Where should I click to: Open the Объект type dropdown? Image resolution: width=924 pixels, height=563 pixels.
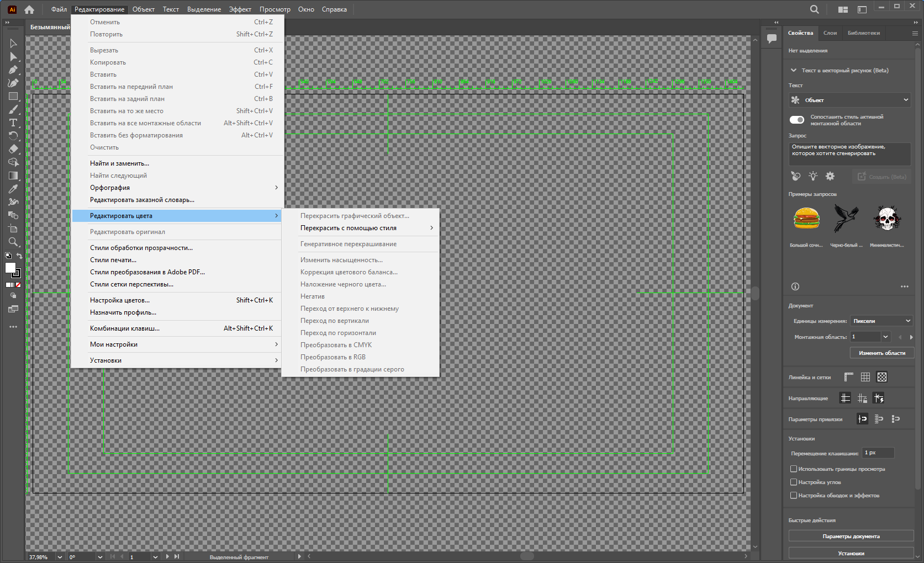click(x=849, y=100)
